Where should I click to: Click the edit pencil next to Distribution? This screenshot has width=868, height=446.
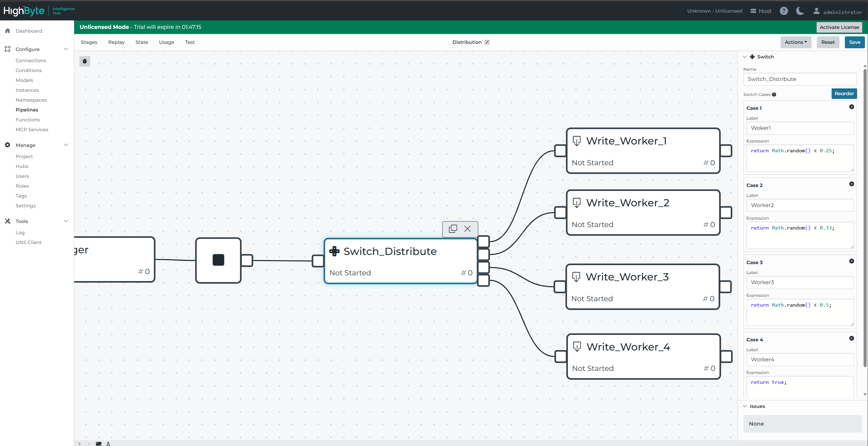[x=487, y=42]
